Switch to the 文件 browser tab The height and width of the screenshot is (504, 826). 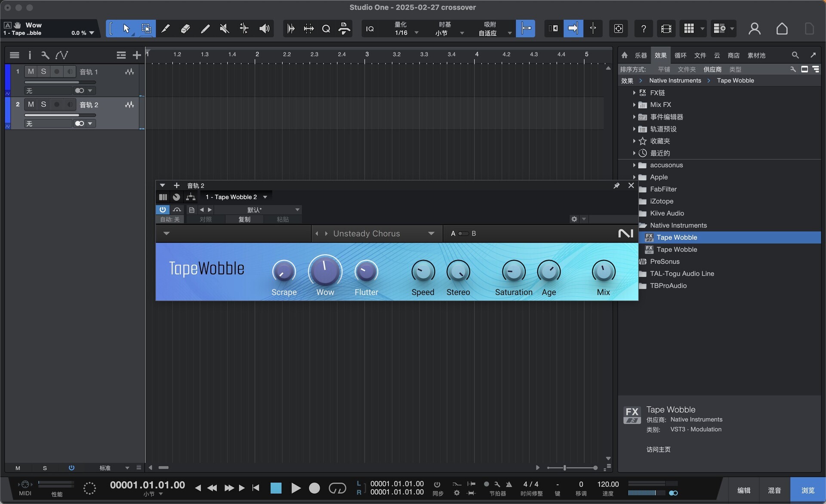(700, 55)
